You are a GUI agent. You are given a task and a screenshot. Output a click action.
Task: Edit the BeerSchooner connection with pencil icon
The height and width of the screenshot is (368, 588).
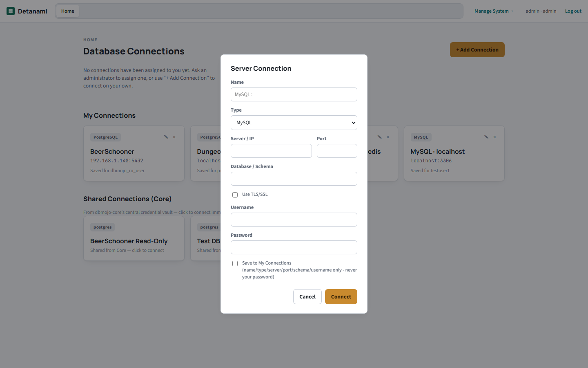[x=166, y=137]
